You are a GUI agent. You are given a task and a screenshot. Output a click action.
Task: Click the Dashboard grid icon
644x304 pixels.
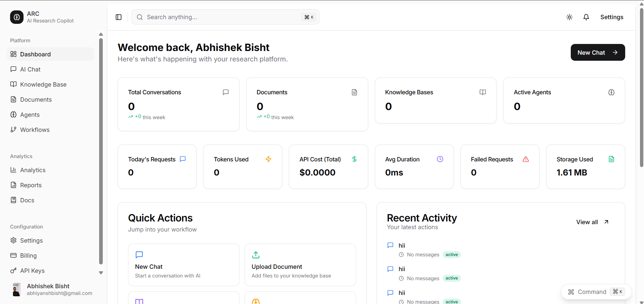click(x=13, y=54)
